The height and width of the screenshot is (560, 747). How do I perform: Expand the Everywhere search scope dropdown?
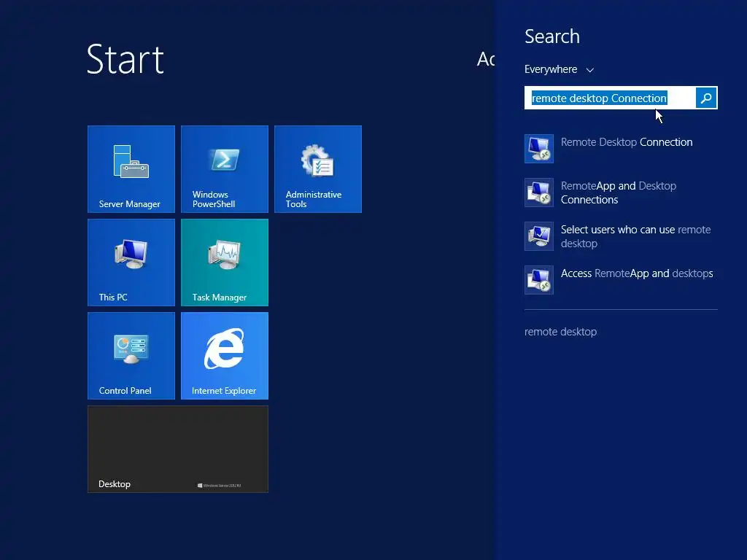point(560,69)
